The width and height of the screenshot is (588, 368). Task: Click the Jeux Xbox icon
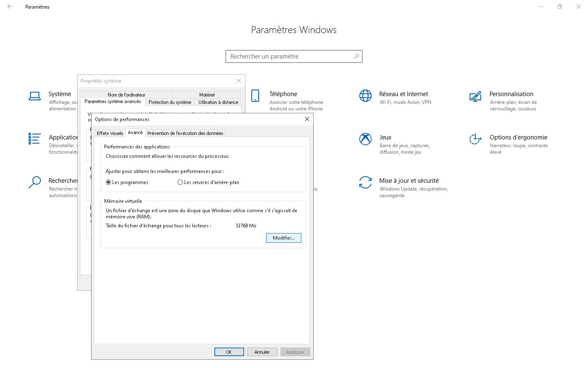(365, 139)
